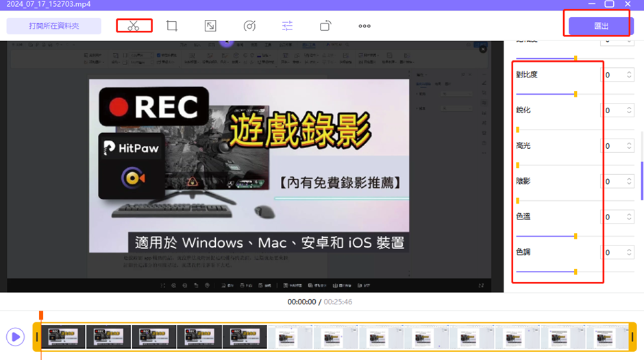Open the speed adjustment tool
The image size is (644, 360).
click(249, 26)
